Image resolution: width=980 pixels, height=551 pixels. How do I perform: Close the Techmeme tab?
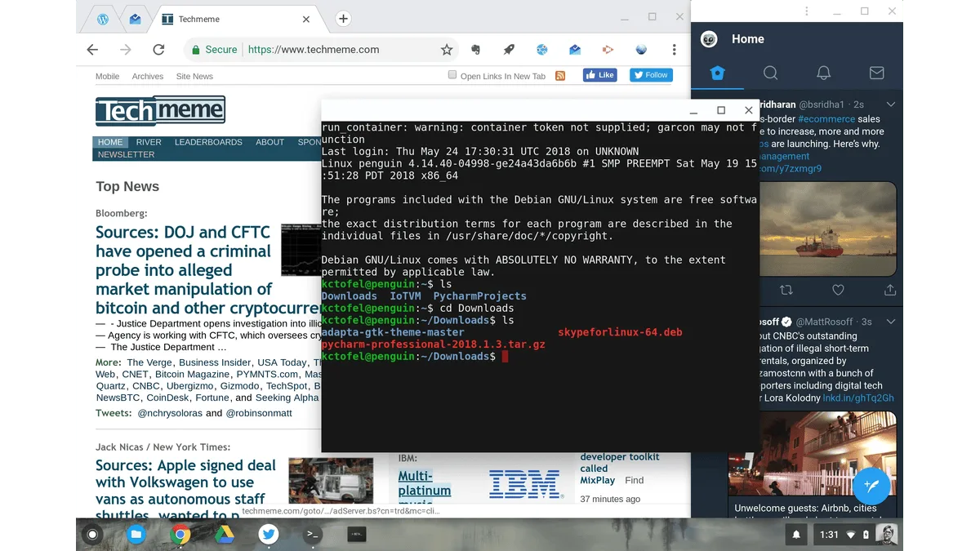pos(306,19)
